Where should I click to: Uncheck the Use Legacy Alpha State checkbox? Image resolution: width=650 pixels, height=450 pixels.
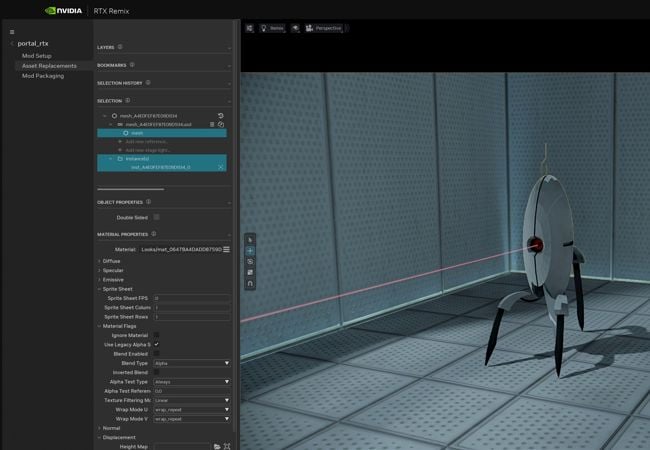[x=156, y=344]
